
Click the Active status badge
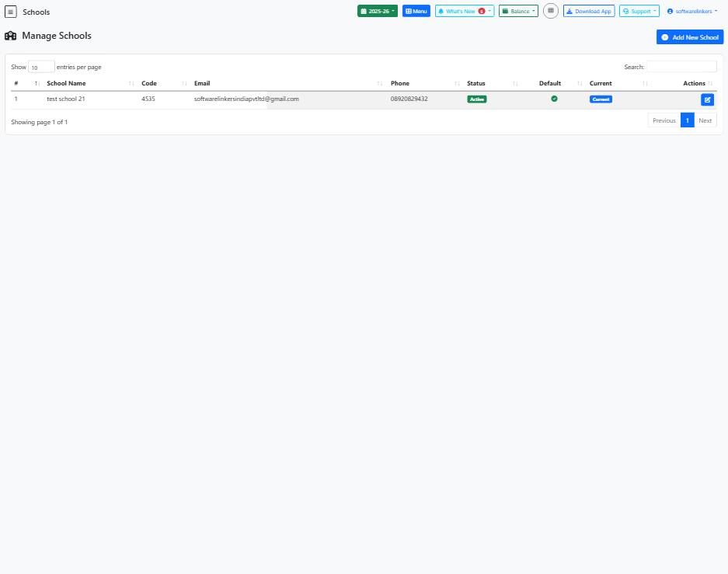pyautogui.click(x=476, y=99)
